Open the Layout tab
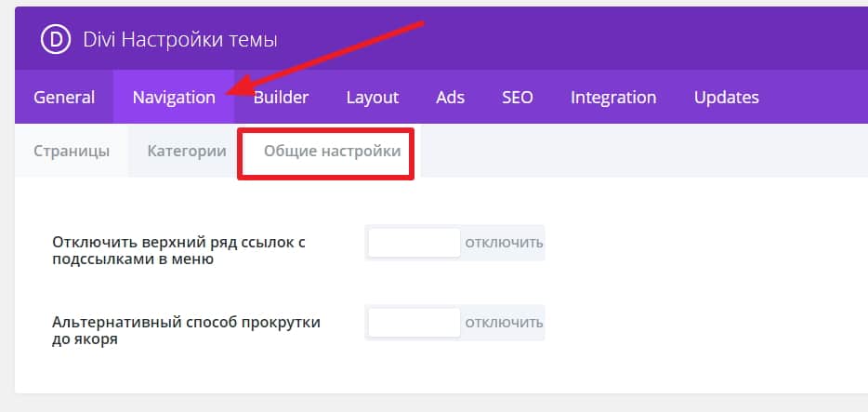 (372, 97)
